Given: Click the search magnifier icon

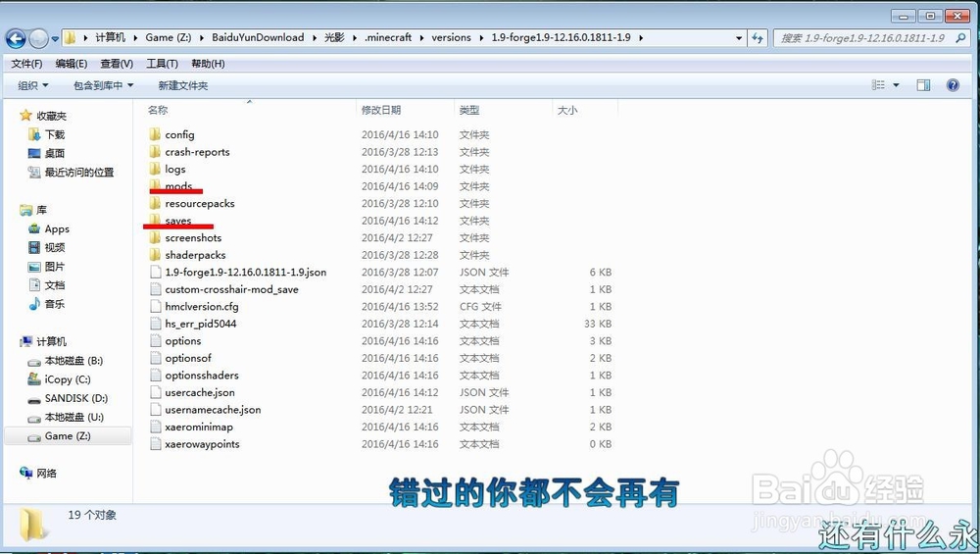Looking at the screenshot, I should point(960,37).
